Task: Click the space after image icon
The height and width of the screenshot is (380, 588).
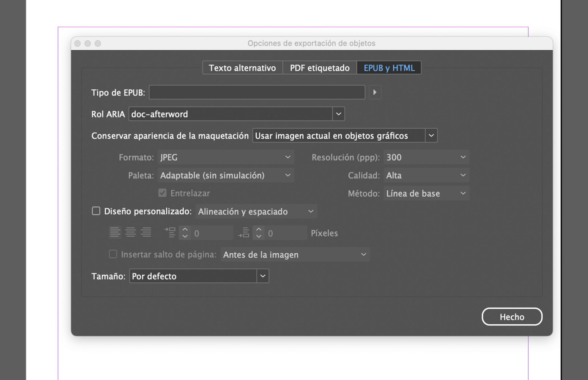Action: tap(244, 233)
